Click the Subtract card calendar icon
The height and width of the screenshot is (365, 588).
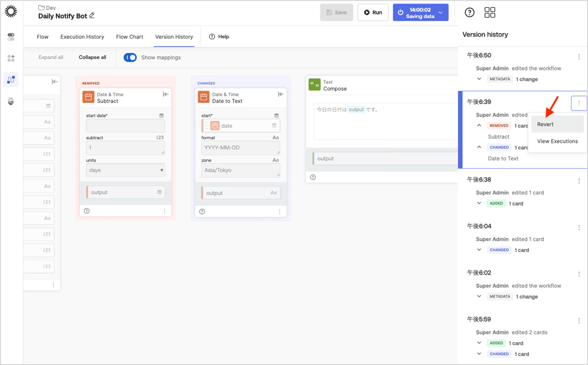coord(89,97)
